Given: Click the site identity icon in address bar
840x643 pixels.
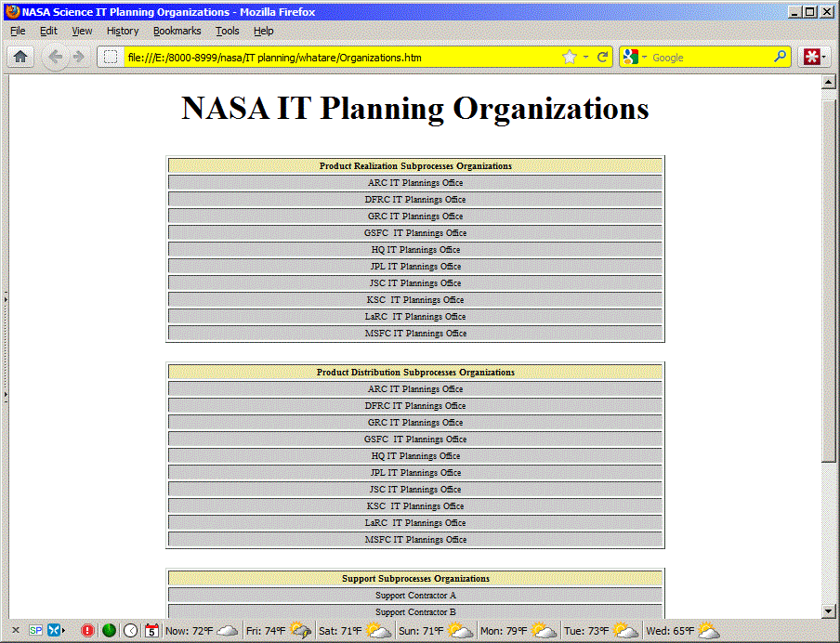Looking at the screenshot, I should pyautogui.click(x=111, y=57).
